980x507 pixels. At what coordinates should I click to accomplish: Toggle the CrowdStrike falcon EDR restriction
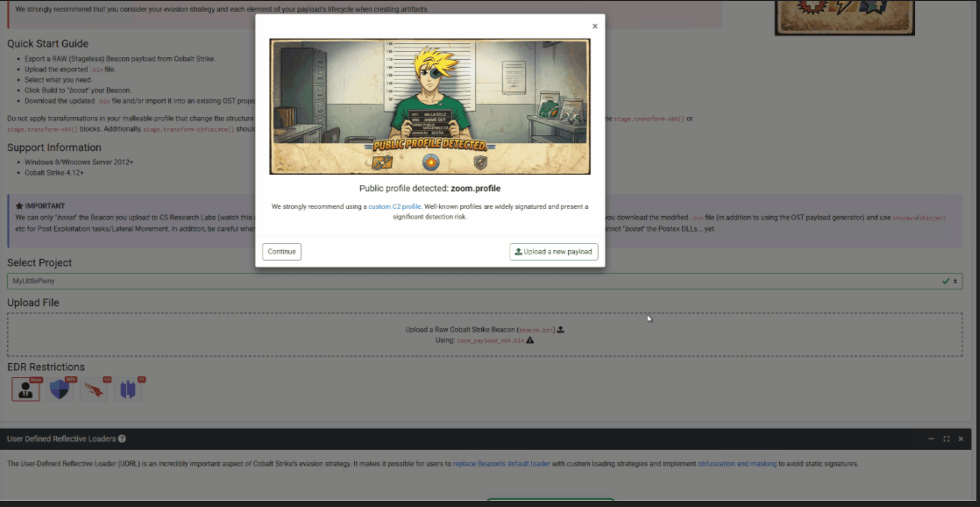[94, 390]
